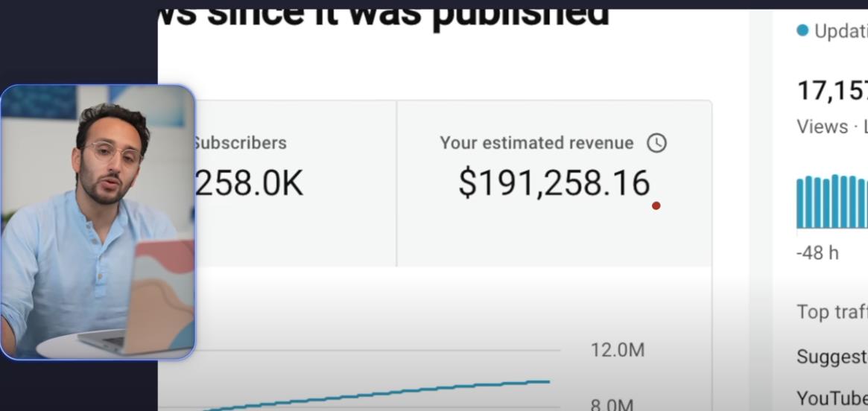
Task: Click the red dot near the revenue amount
Action: click(x=656, y=205)
